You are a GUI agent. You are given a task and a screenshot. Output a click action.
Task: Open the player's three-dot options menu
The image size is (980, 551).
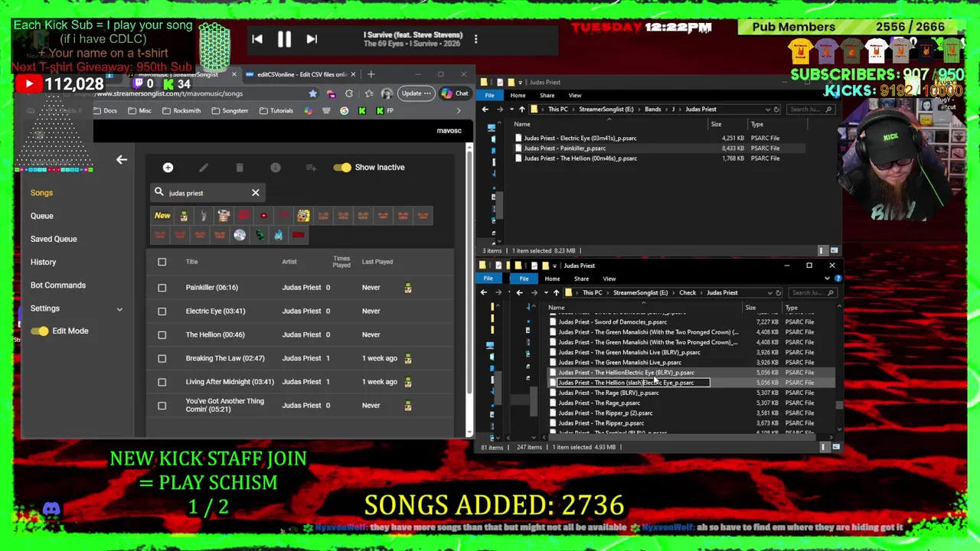[x=475, y=39]
